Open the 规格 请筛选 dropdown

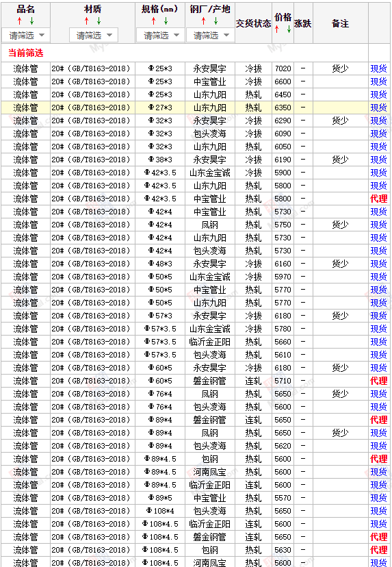tap(160, 36)
